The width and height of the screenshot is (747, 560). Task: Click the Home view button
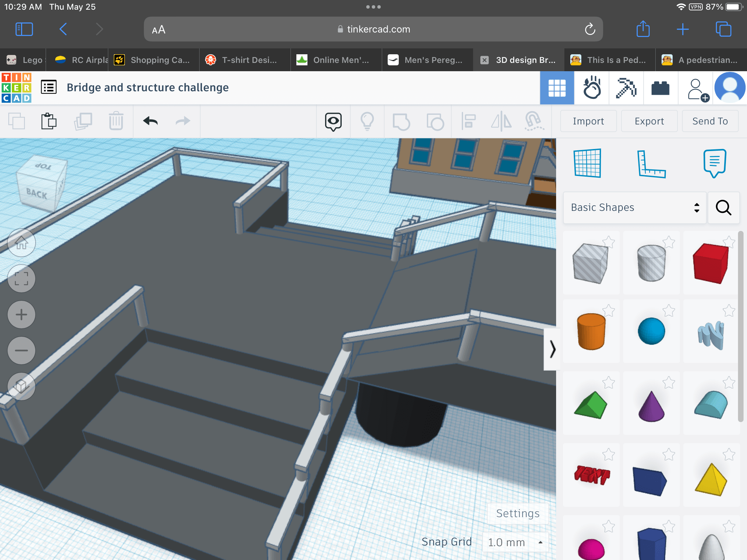click(x=21, y=243)
